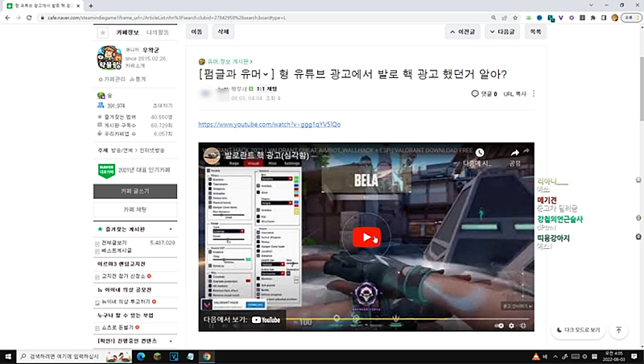This screenshot has height=364, width=644.
Task: Click the post title category dropdown 펌글과 유머
Action: pyautogui.click(x=235, y=74)
